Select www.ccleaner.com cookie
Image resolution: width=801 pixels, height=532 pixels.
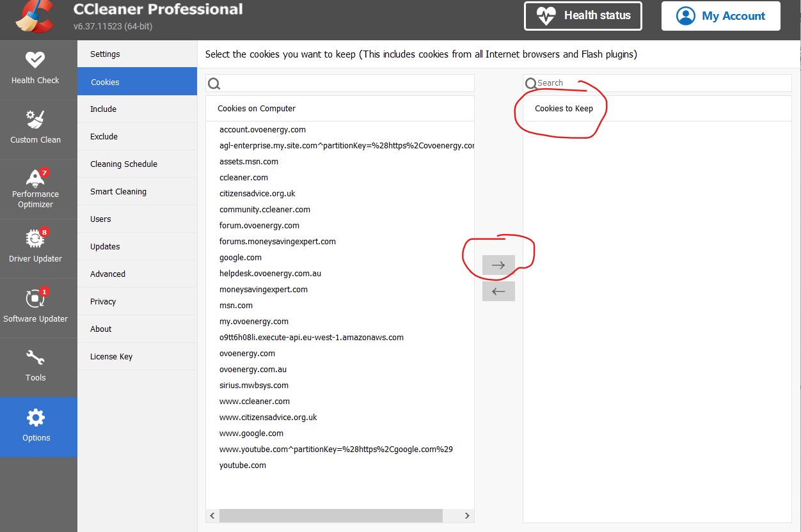[x=255, y=402]
